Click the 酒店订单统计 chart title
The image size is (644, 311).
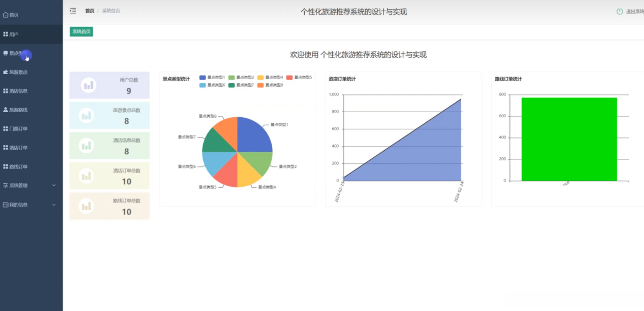pyautogui.click(x=342, y=79)
